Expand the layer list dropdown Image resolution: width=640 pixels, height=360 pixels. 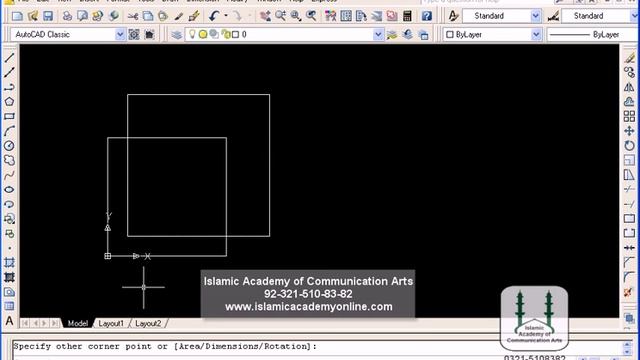[378, 35]
